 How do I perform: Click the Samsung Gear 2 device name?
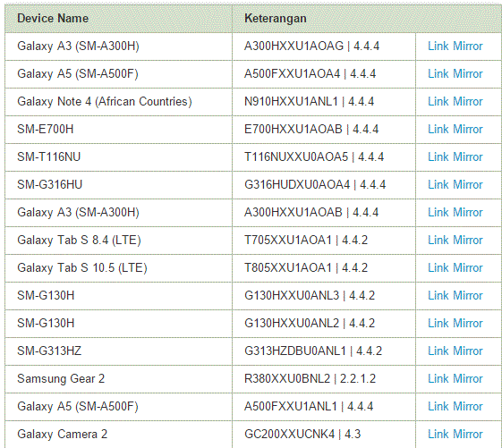61,379
